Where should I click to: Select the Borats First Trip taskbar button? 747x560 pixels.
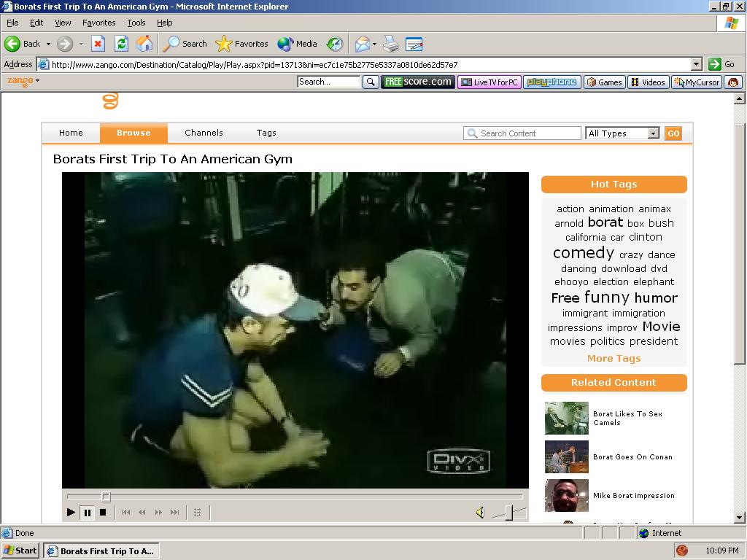(x=101, y=551)
